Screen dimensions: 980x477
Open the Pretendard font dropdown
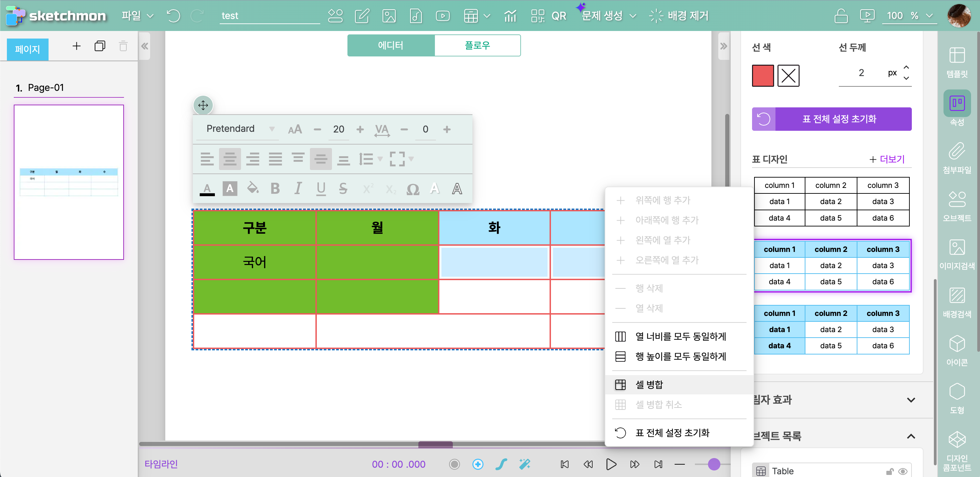pyautogui.click(x=240, y=129)
